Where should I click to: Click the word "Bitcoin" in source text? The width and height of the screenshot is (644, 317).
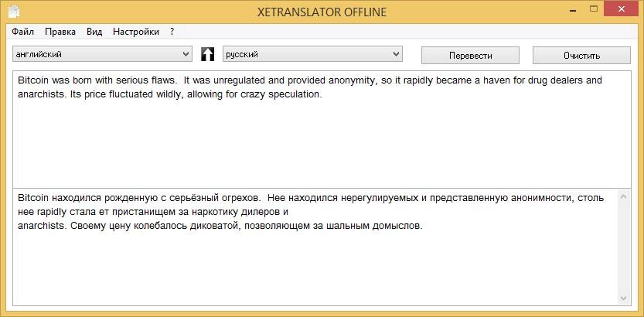[32, 80]
